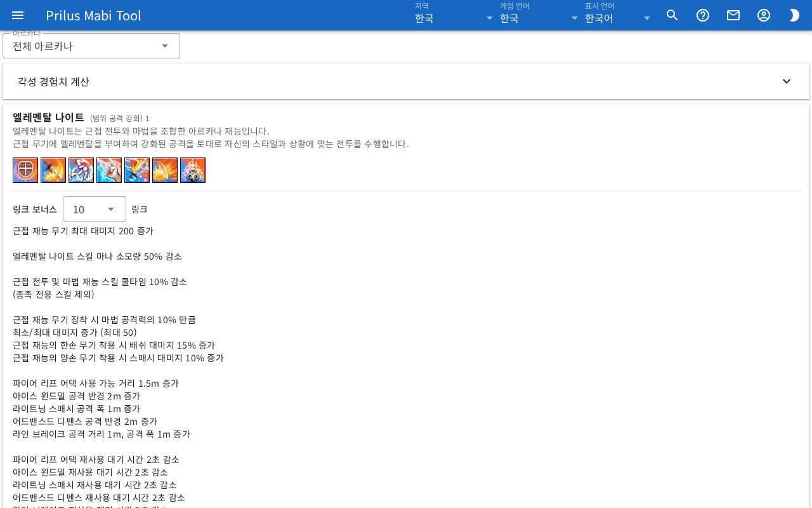Click text 라이트닝 스매시 공격 폭 1m 증가
Viewport: 812px width, 508px height.
pos(76,409)
